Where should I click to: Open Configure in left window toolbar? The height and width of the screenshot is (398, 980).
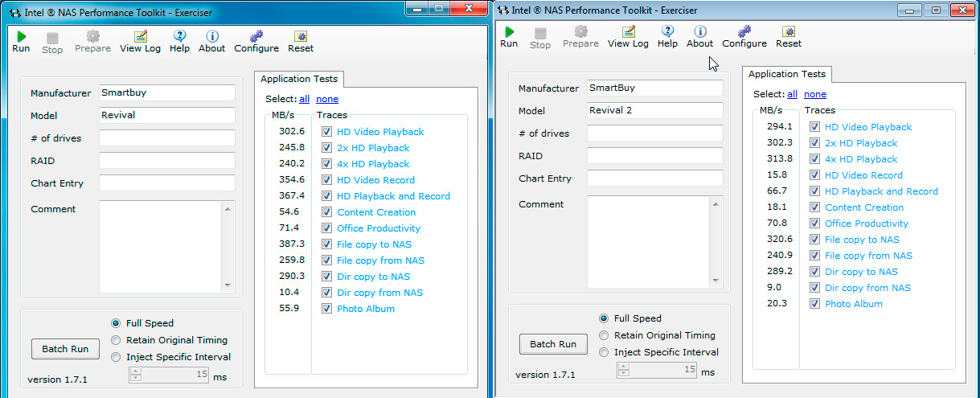(256, 42)
